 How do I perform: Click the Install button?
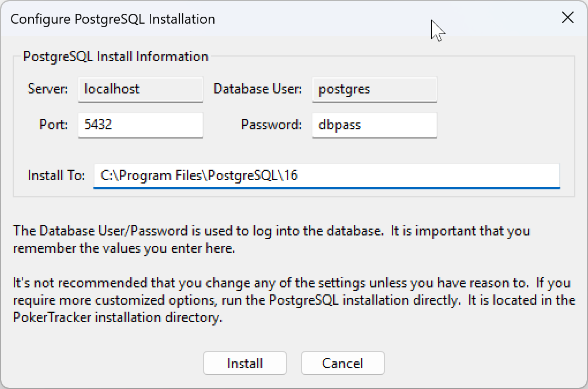coord(245,363)
